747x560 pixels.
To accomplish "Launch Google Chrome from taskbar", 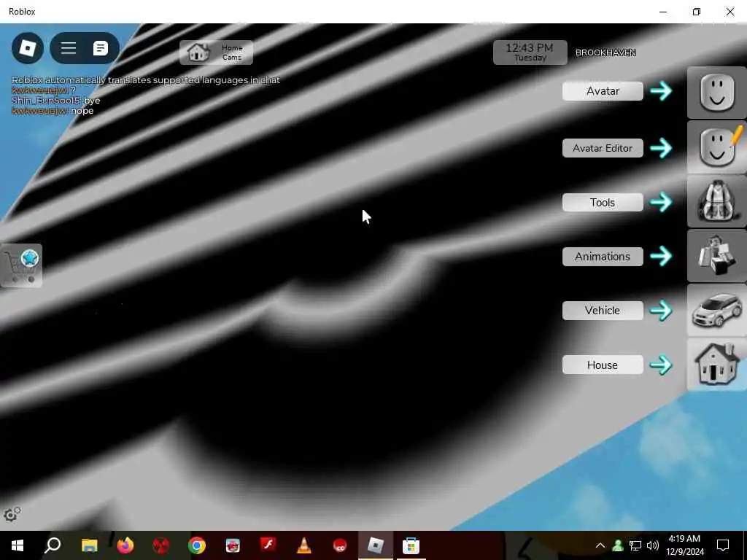I will click(196, 545).
